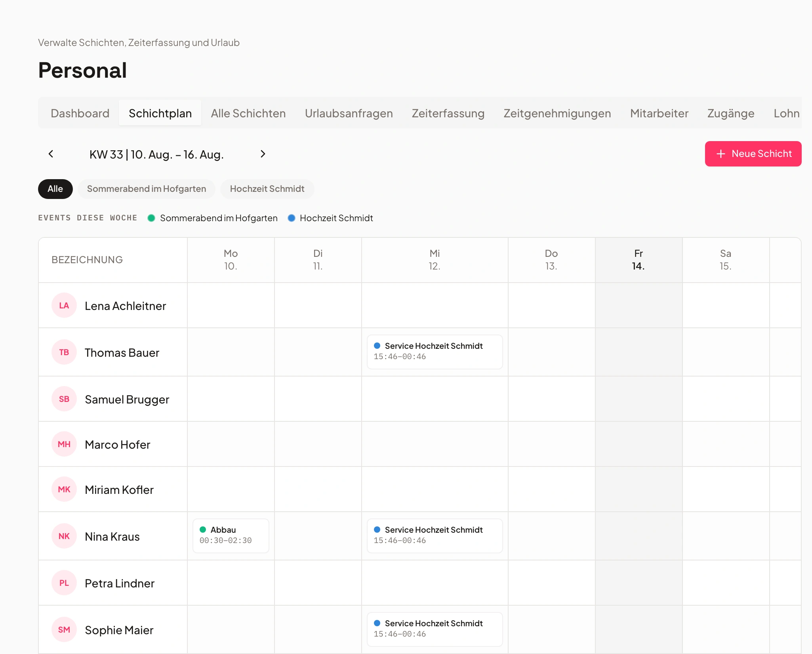
Task: Open the Dashboard tab
Action: (x=80, y=113)
